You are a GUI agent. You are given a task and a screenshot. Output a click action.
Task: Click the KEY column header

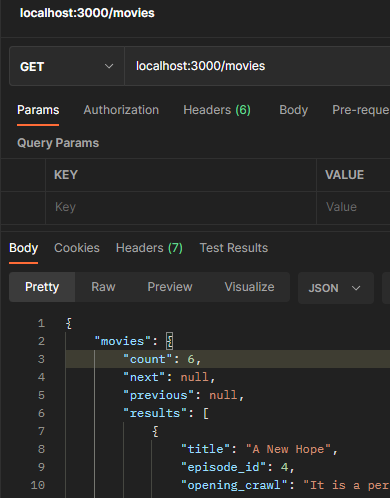coord(66,175)
